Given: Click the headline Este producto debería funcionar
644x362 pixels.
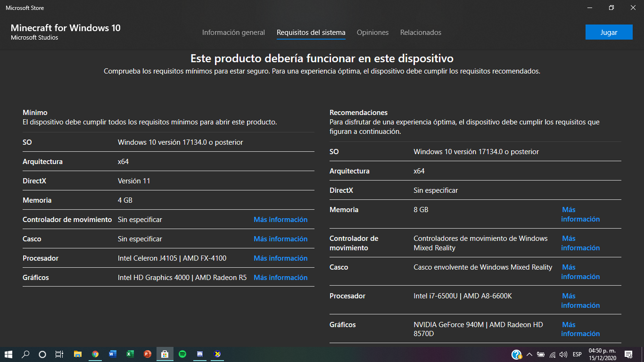Looking at the screenshot, I should [322, 58].
